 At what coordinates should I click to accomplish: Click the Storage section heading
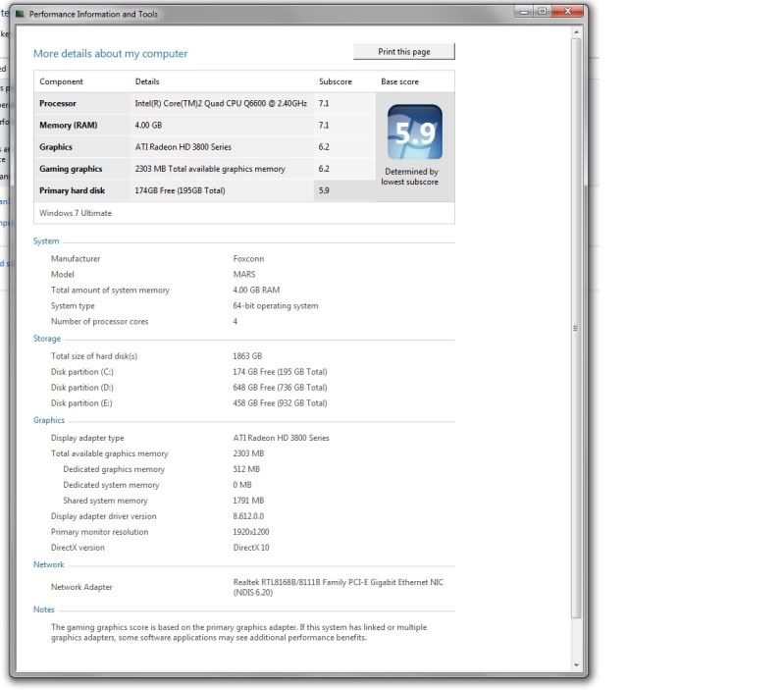click(x=47, y=339)
